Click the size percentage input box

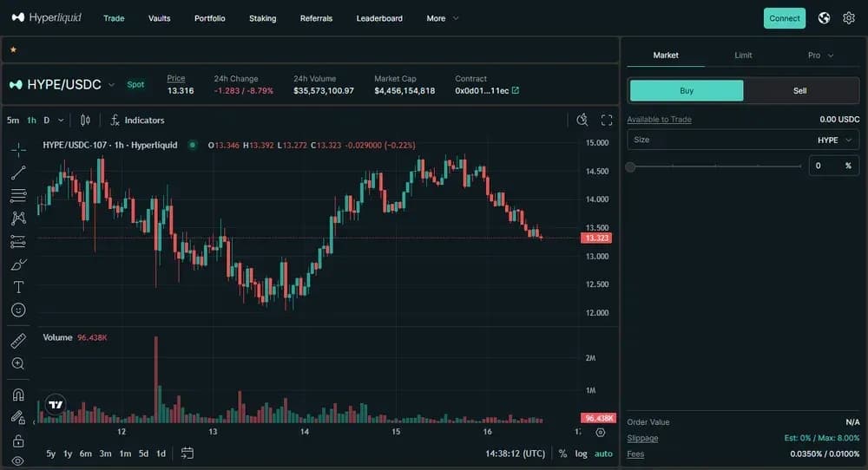point(833,166)
